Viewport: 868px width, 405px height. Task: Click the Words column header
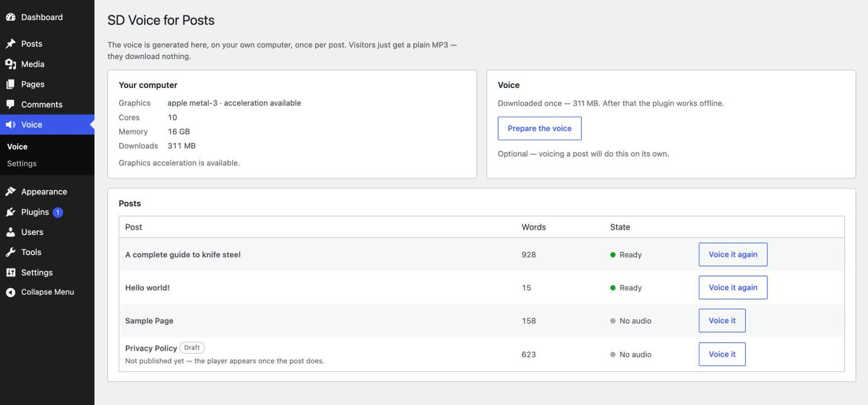point(533,227)
